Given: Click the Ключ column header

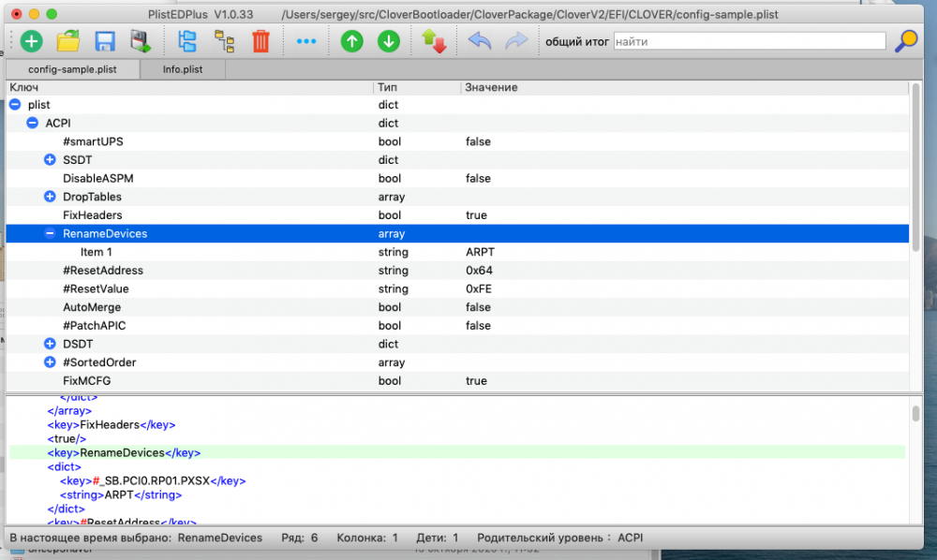Looking at the screenshot, I should [189, 87].
